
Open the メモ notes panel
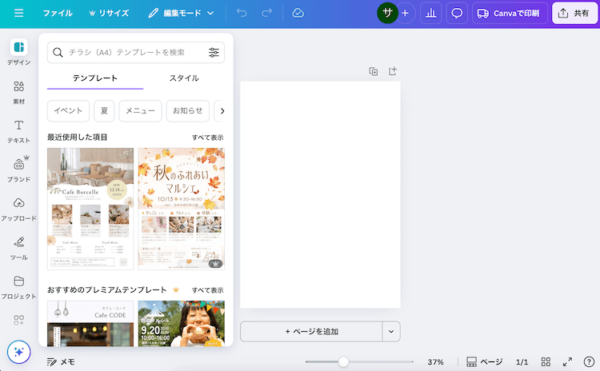pos(61,362)
